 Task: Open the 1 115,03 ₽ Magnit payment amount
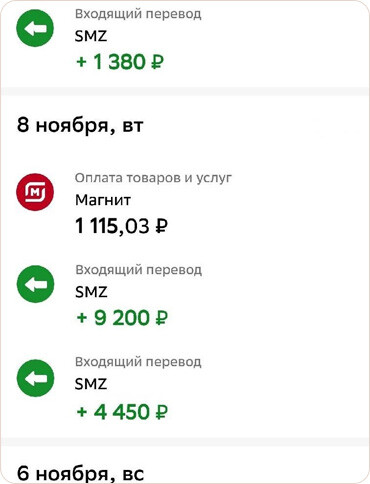click(121, 226)
